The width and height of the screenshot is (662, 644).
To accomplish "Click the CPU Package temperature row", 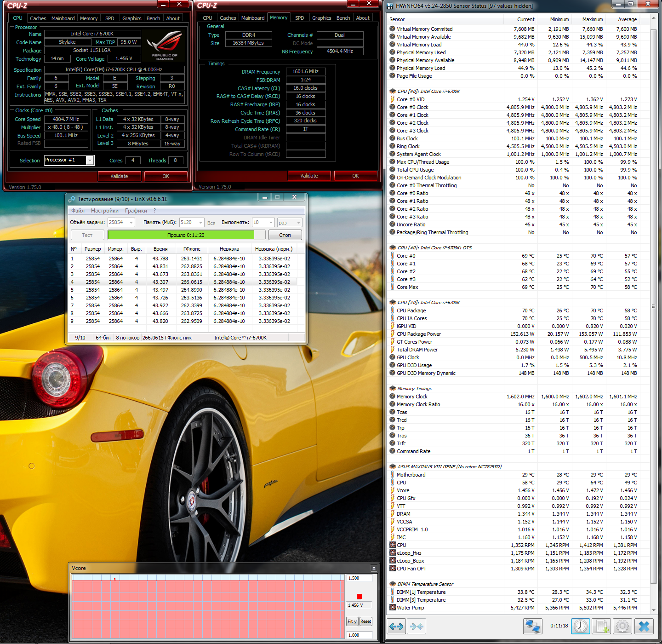I will [x=518, y=310].
